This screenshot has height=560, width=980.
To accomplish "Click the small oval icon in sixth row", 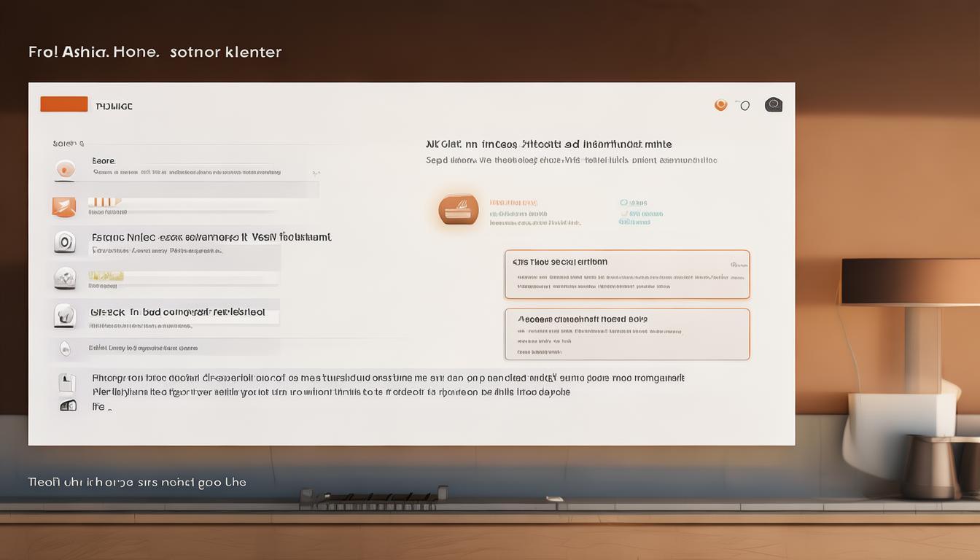I will pos(65,349).
